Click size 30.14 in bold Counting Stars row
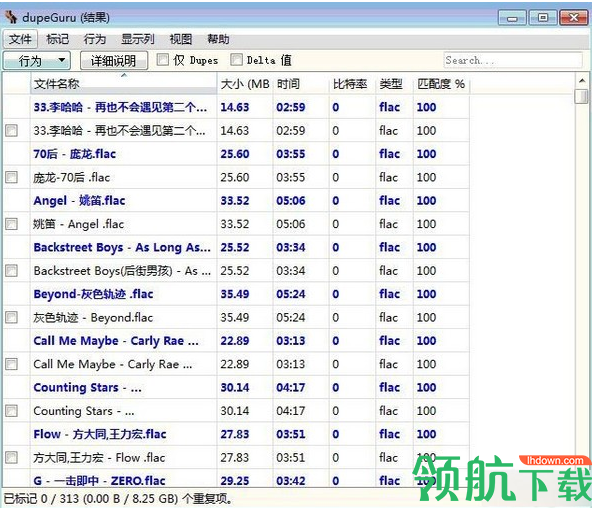 [x=235, y=387]
